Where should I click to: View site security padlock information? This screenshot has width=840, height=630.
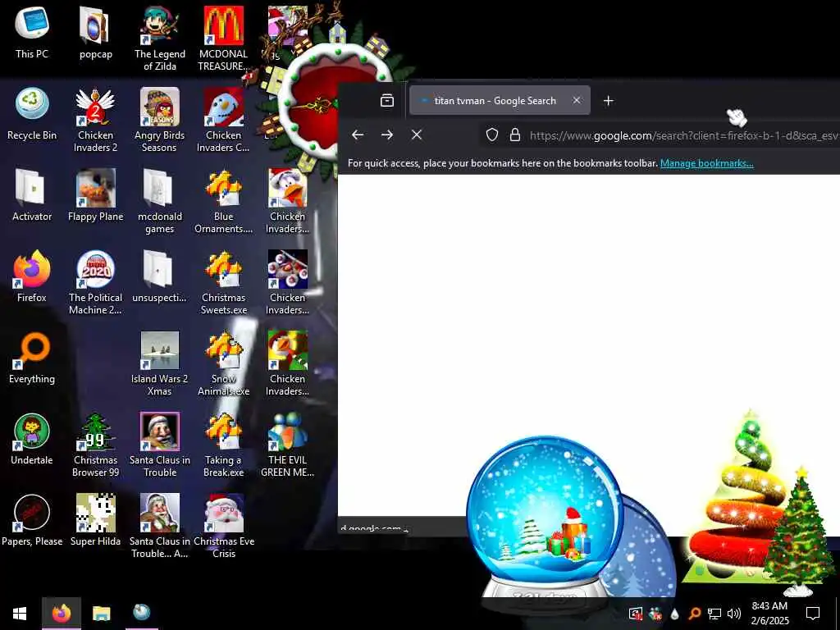pos(515,135)
